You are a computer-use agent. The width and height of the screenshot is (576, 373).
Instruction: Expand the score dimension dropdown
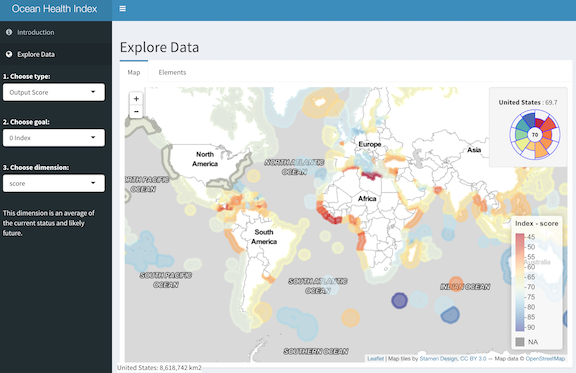[54, 183]
